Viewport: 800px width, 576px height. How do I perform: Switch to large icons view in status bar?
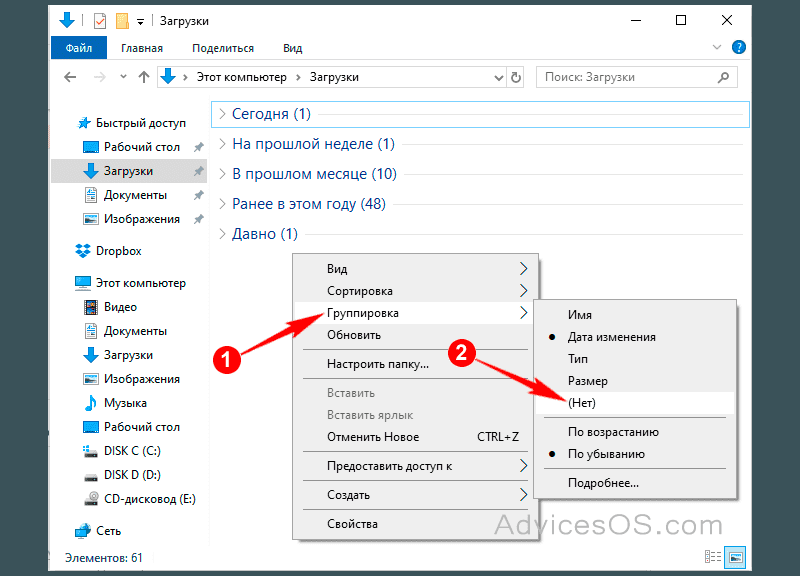point(735,557)
